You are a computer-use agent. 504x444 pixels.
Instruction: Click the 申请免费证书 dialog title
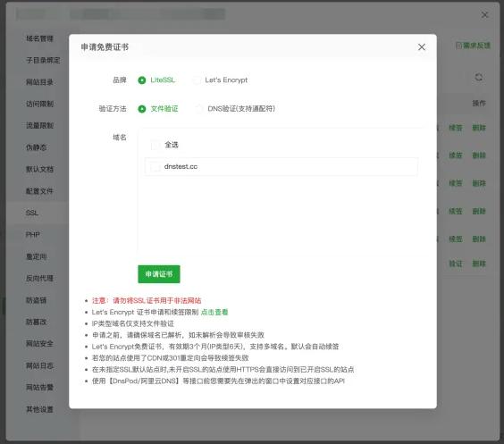(105, 47)
